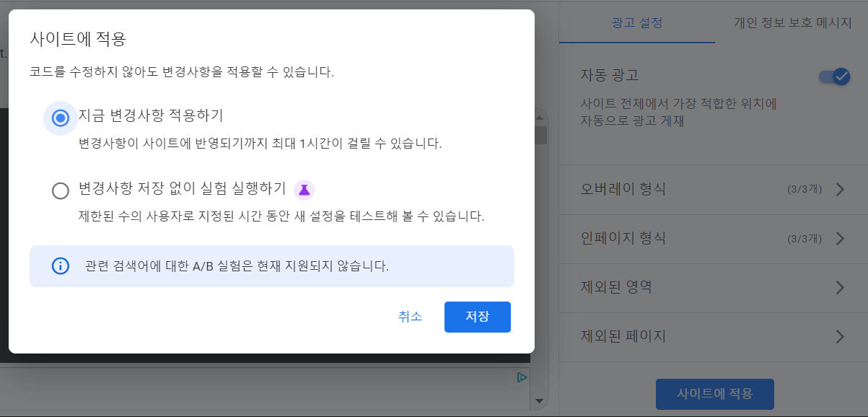The width and height of the screenshot is (868, 417).
Task: Click the 오버레이 형식 label
Action: tap(623, 190)
